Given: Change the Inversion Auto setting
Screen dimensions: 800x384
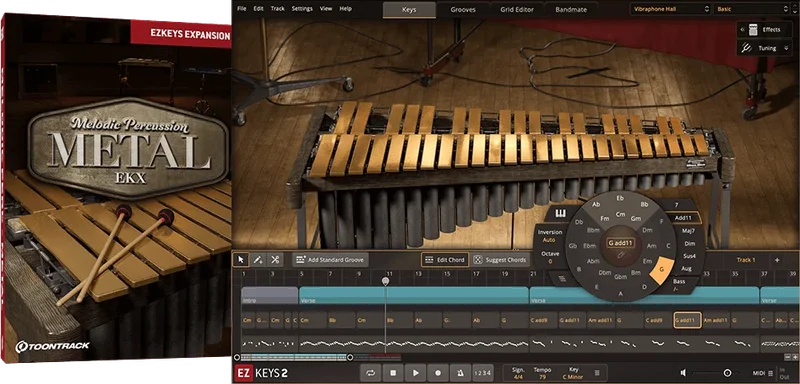Looking at the screenshot, I should coord(549,236).
